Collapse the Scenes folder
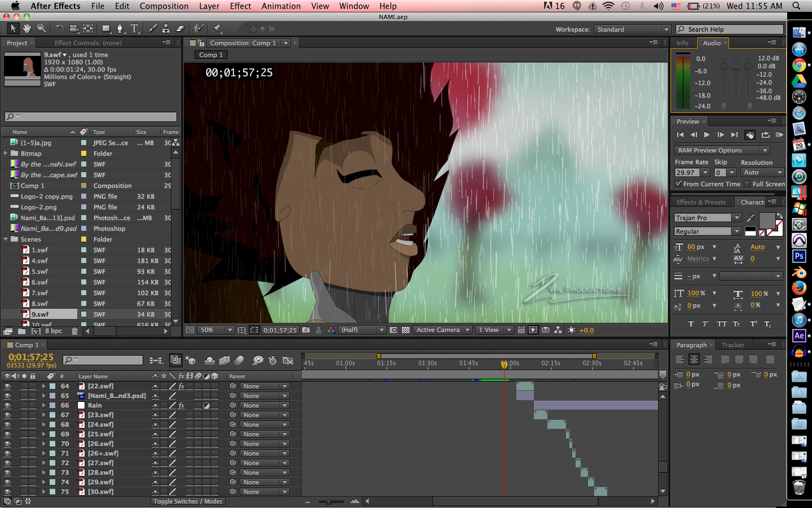Image resolution: width=812 pixels, height=508 pixels. [x=6, y=239]
